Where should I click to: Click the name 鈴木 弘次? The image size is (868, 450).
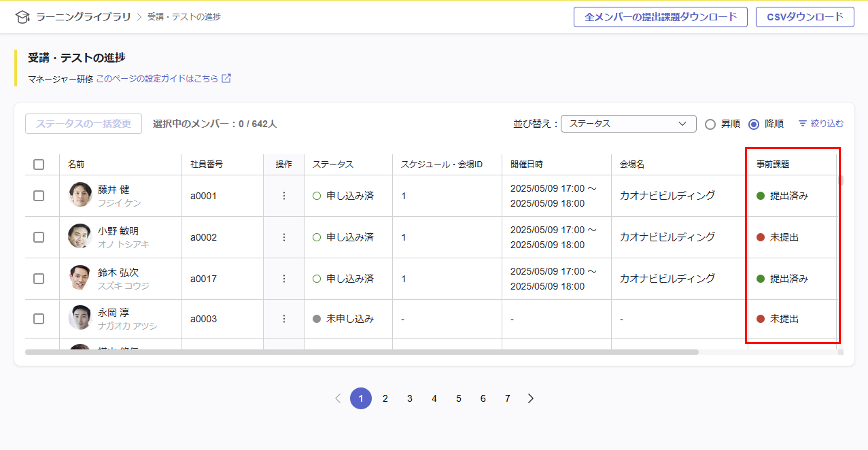pyautogui.click(x=118, y=272)
